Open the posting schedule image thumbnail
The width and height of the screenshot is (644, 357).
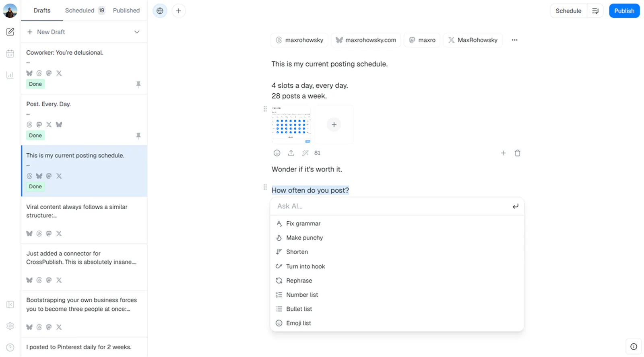(x=291, y=125)
